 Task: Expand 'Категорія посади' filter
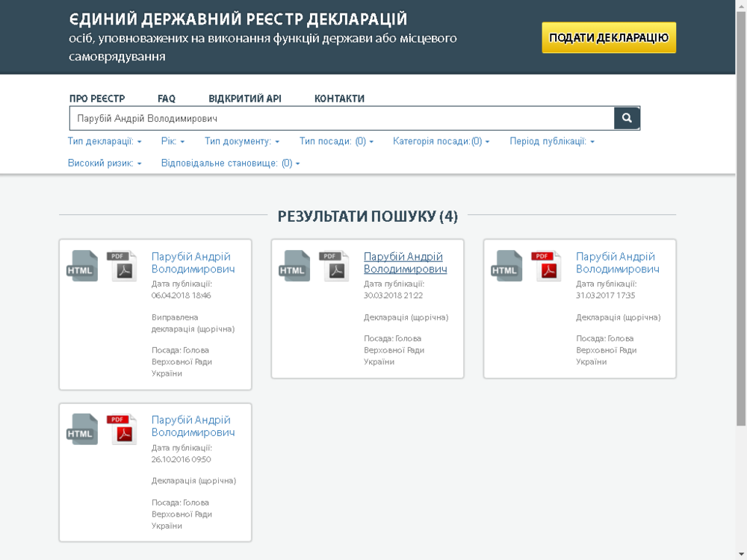pyautogui.click(x=441, y=141)
